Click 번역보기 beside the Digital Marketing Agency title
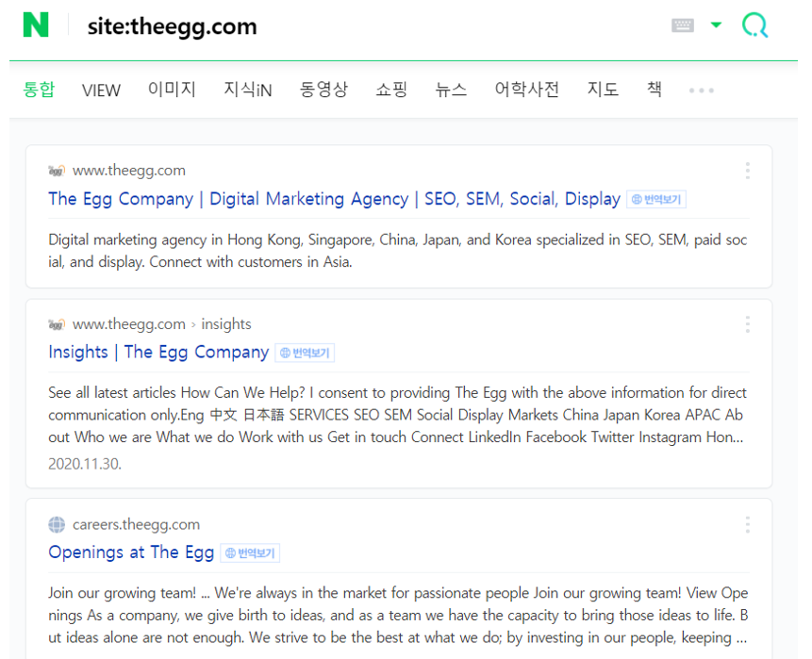The image size is (812, 659). point(656,199)
